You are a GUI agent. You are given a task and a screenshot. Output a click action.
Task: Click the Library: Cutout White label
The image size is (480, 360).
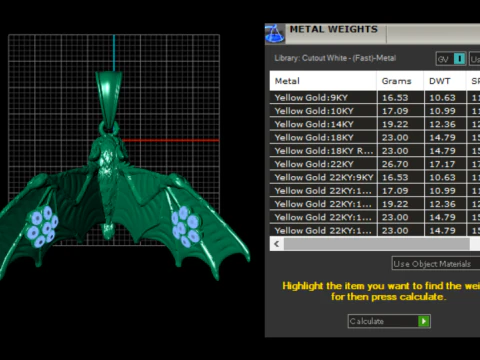coord(335,58)
